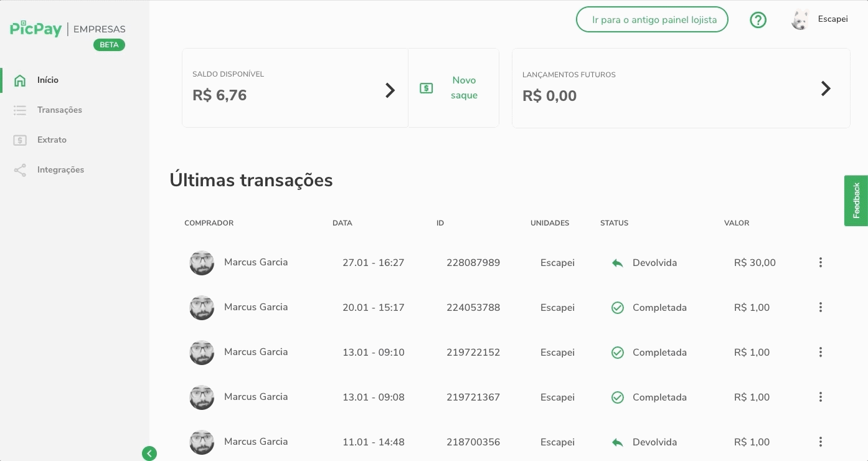868x461 pixels.
Task: Open the three-dot menu for transaction 219722152
Action: pyautogui.click(x=820, y=353)
